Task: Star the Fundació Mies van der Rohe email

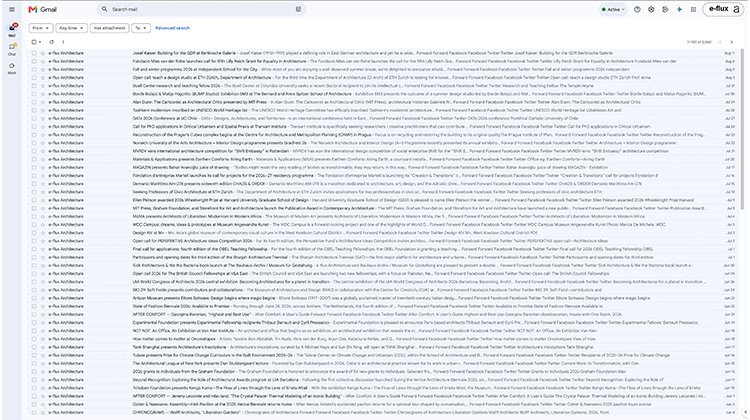Action: pyautogui.click(x=43, y=61)
